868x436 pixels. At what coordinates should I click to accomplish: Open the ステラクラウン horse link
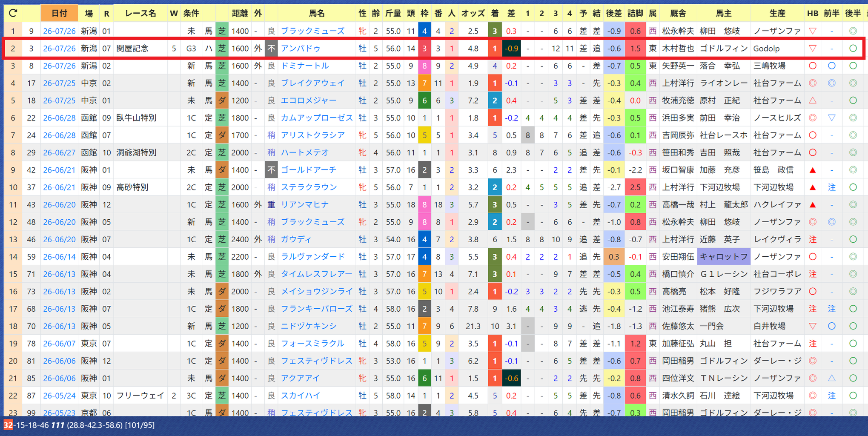click(x=309, y=187)
